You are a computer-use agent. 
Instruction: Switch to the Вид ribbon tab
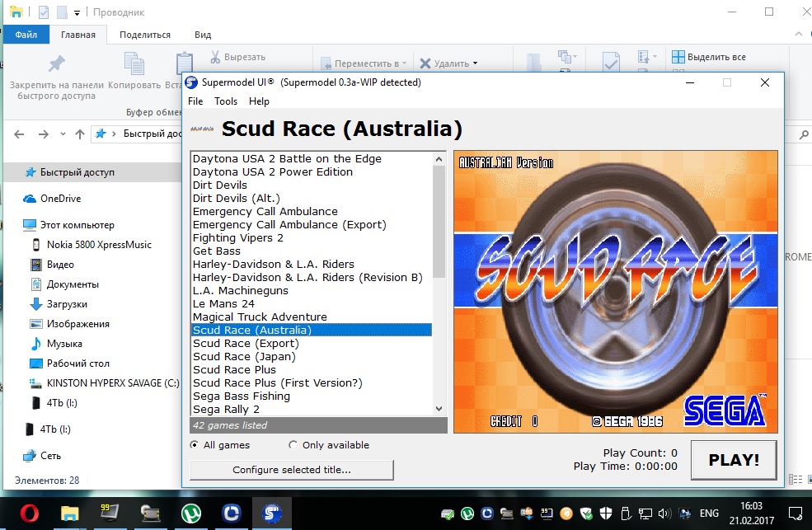tap(203, 35)
